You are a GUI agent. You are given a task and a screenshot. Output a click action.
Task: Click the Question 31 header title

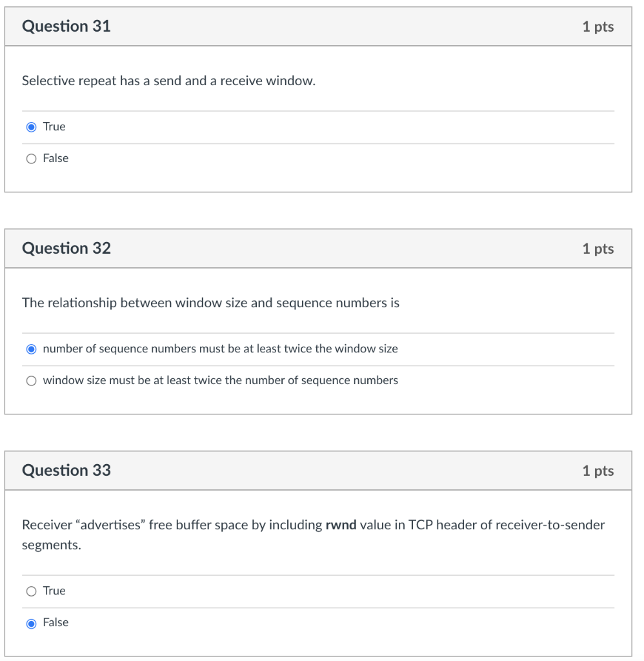pyautogui.click(x=66, y=26)
